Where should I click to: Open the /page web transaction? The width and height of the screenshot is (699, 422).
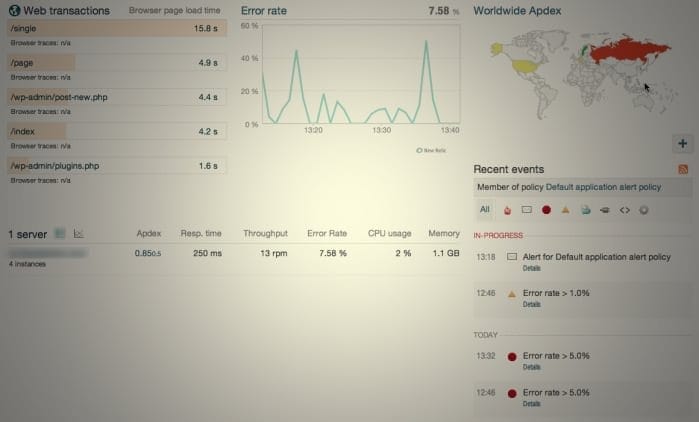pyautogui.click(x=117, y=63)
